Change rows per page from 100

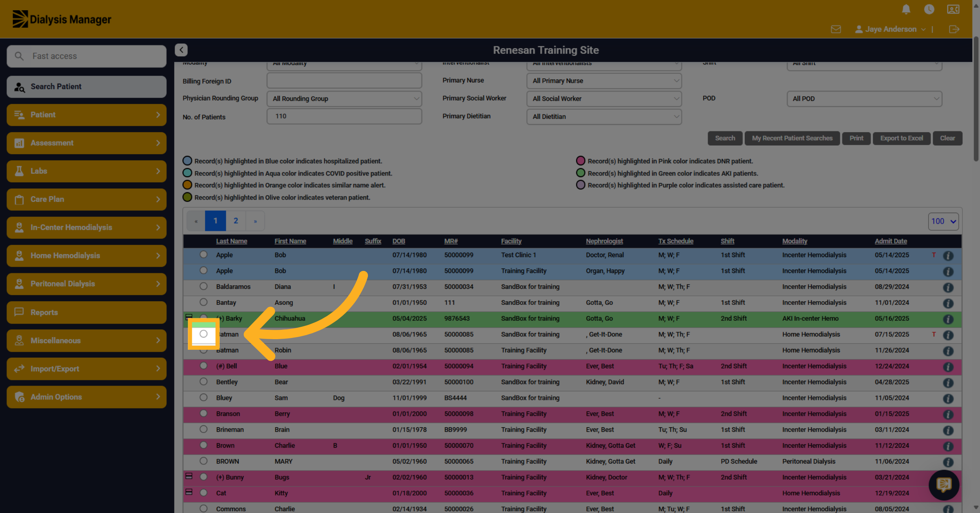click(x=943, y=221)
